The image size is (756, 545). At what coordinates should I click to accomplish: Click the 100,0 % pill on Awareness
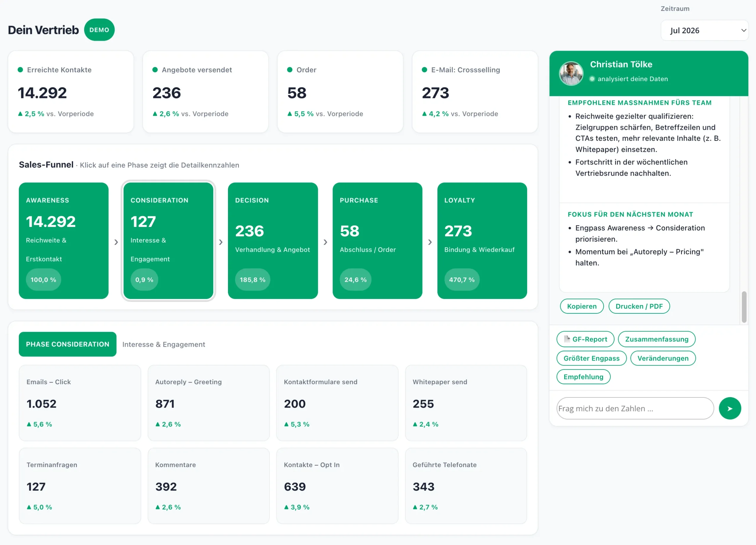point(43,279)
